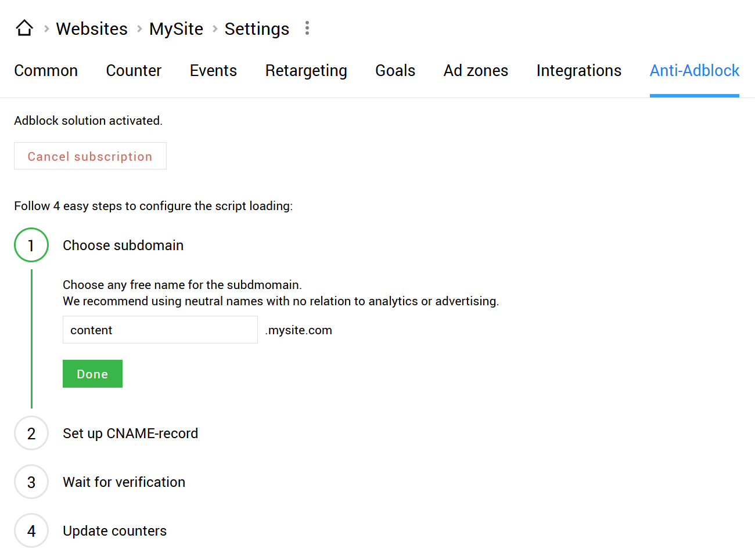This screenshot has height=560, width=755.
Task: Click the step 4 numbered circle
Action: (31, 530)
